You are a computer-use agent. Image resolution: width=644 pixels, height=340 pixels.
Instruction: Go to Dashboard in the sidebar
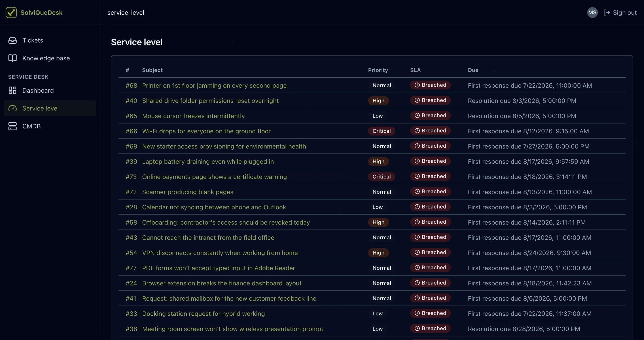click(x=50, y=91)
